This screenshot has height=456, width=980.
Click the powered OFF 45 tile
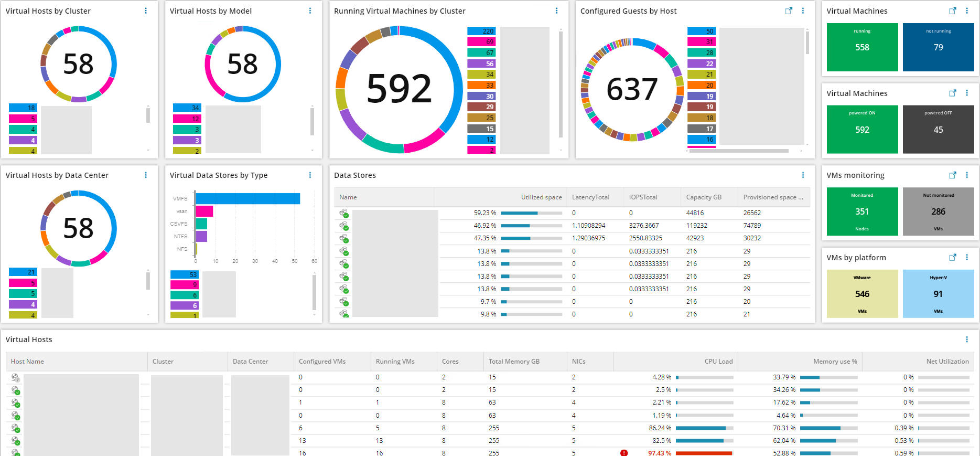[x=938, y=129]
